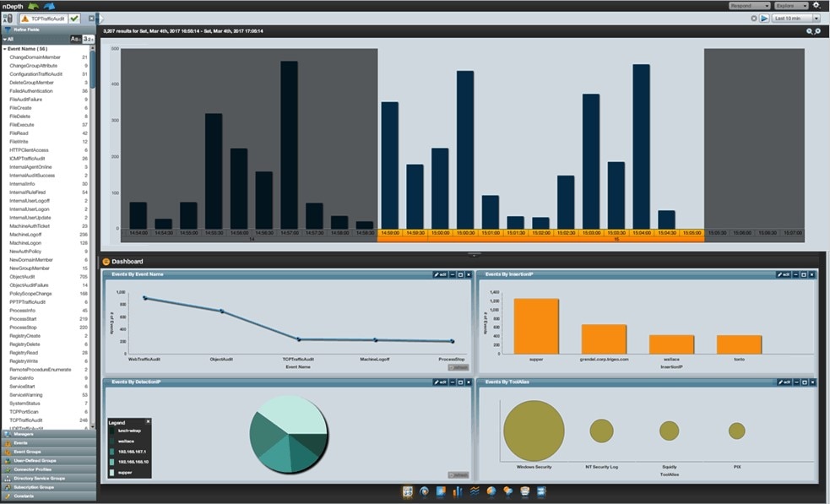Screen dimensions: 830x504
Task: Open the Respond dropdown menu
Action: point(749,5)
